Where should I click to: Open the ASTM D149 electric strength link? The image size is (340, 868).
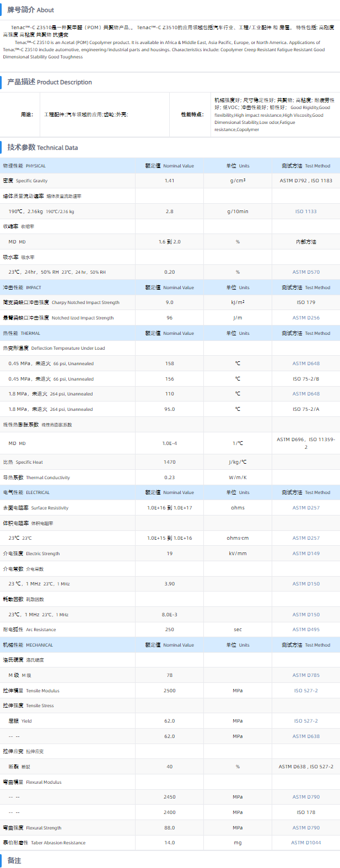click(306, 554)
